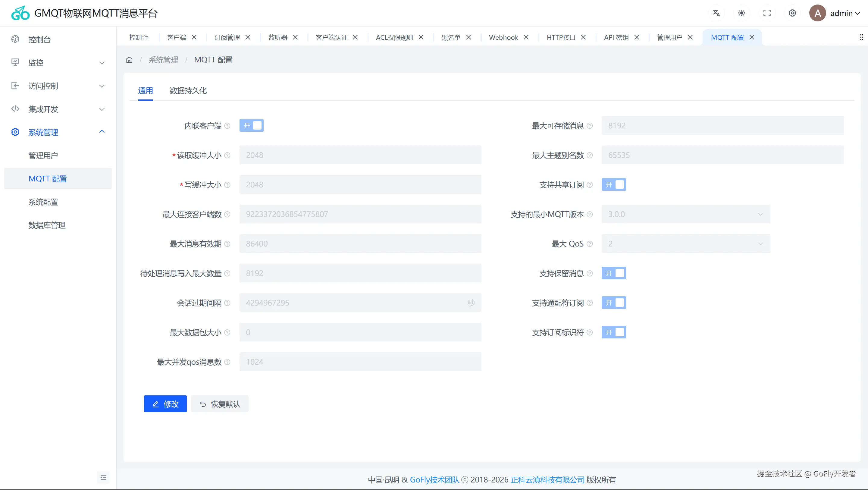868x490 pixels.
Task: Show help tooltip for 写缓冲大小
Action: pyautogui.click(x=227, y=185)
